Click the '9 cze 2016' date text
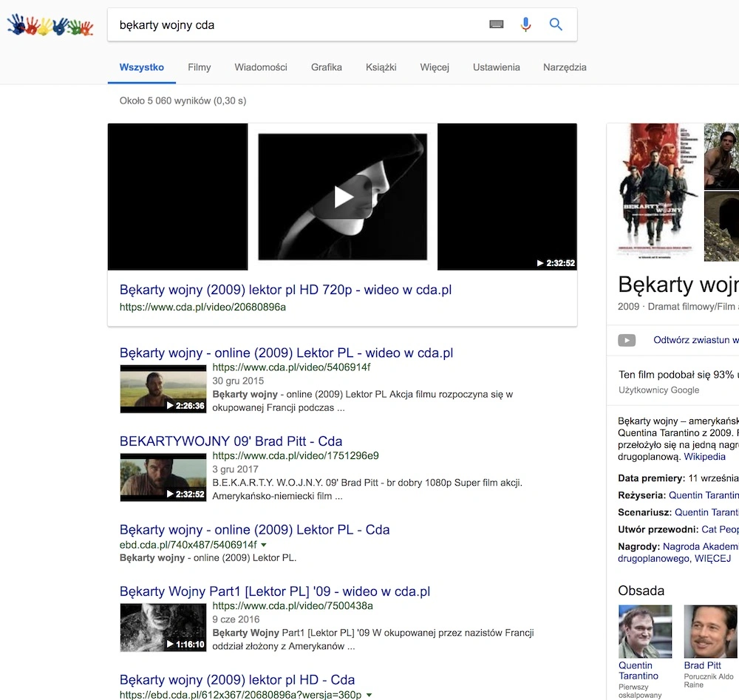739x700 pixels. (x=236, y=619)
